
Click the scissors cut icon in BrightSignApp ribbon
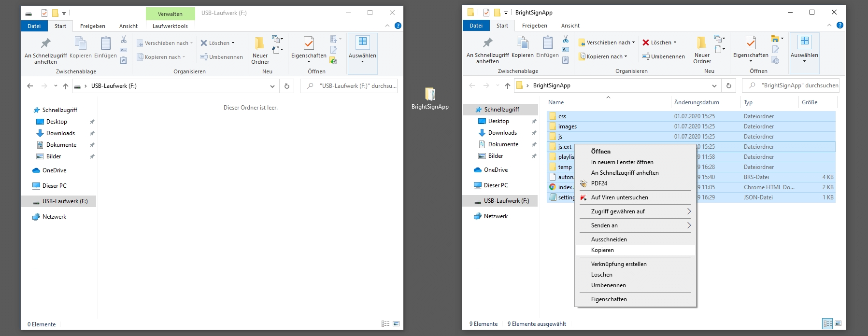(566, 39)
